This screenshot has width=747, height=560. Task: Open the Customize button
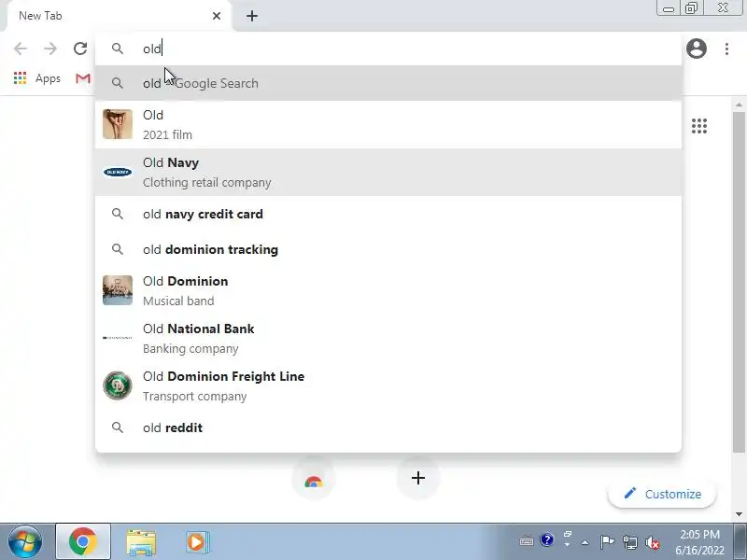pos(662,494)
